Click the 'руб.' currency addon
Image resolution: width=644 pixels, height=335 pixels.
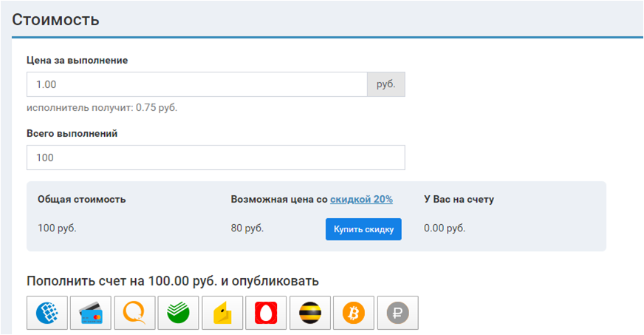tap(386, 84)
